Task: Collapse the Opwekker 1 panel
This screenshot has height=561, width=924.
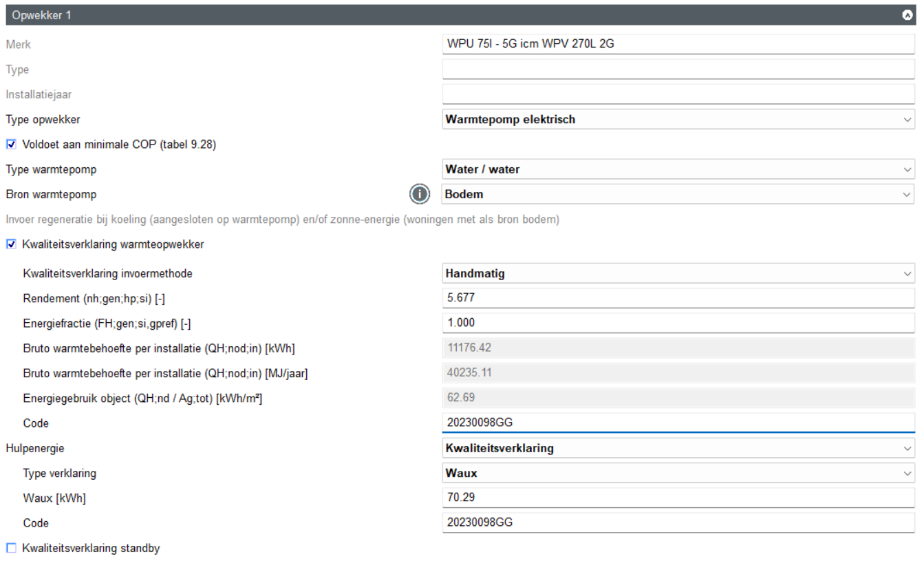Action: pyautogui.click(x=907, y=15)
